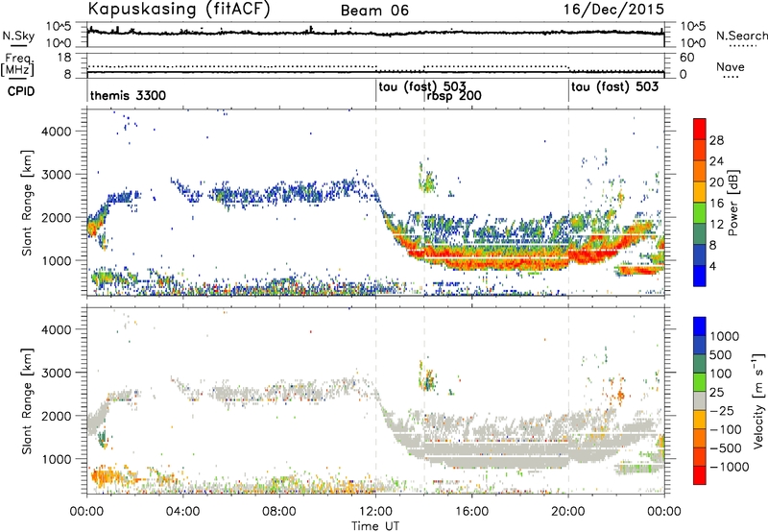Click the "04:00" time tick label
The height and width of the screenshot is (532, 768).
[182, 512]
